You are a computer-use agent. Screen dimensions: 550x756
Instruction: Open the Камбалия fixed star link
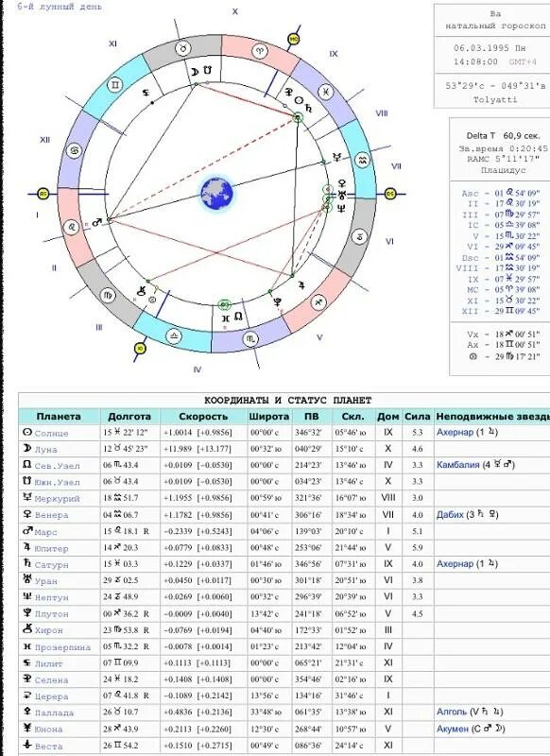point(457,465)
